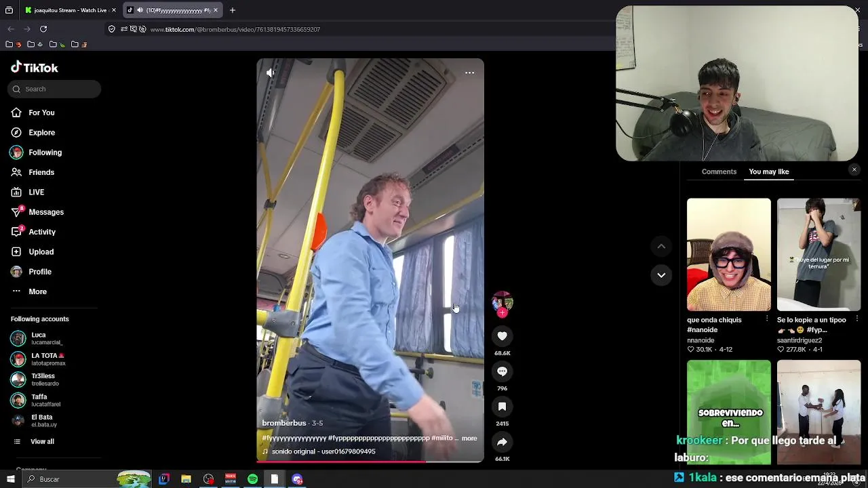
Task: Open the 'que onda chiquis' video thumbnail
Action: [x=728, y=255]
